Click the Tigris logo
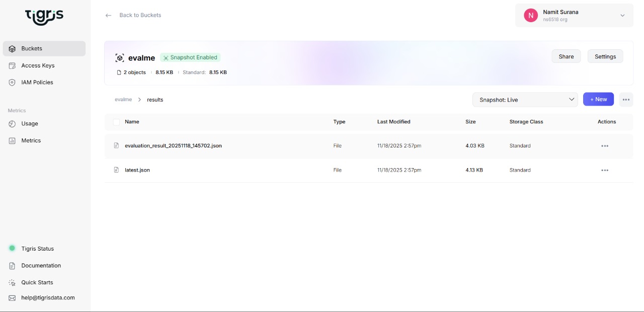644x312 pixels. tap(44, 16)
